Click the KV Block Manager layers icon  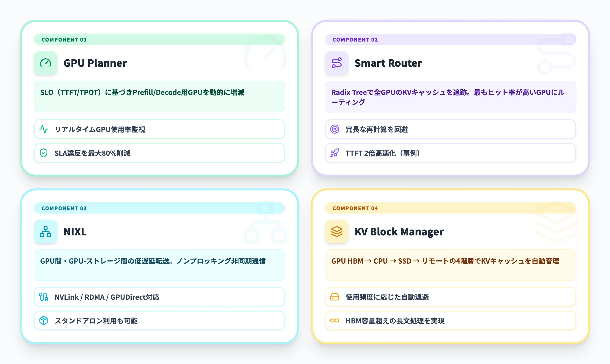(337, 232)
